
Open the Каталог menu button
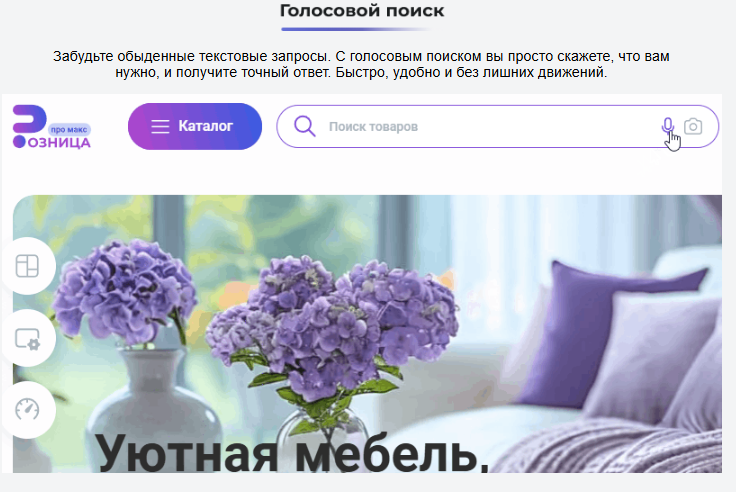point(195,126)
